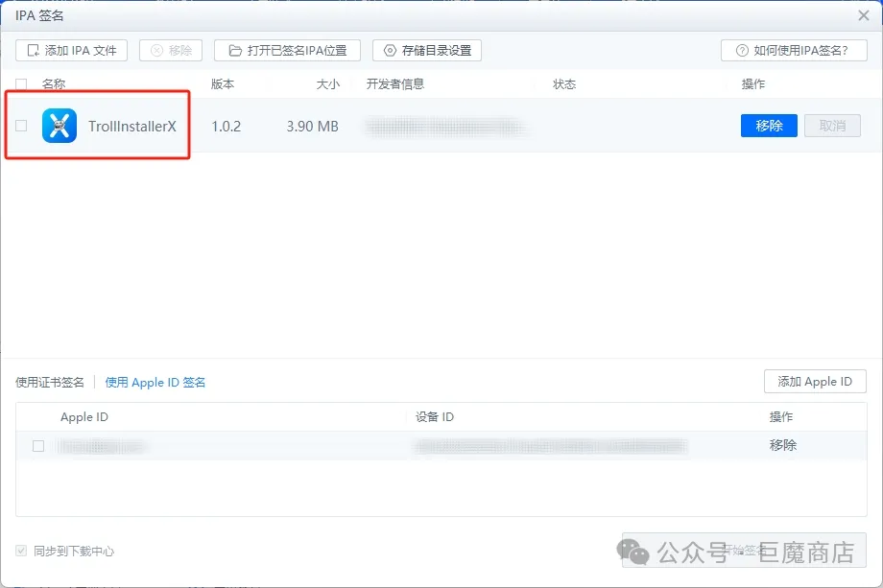Click the blue Remove button for TrollInstallerX
The image size is (883, 588).
[x=769, y=126]
